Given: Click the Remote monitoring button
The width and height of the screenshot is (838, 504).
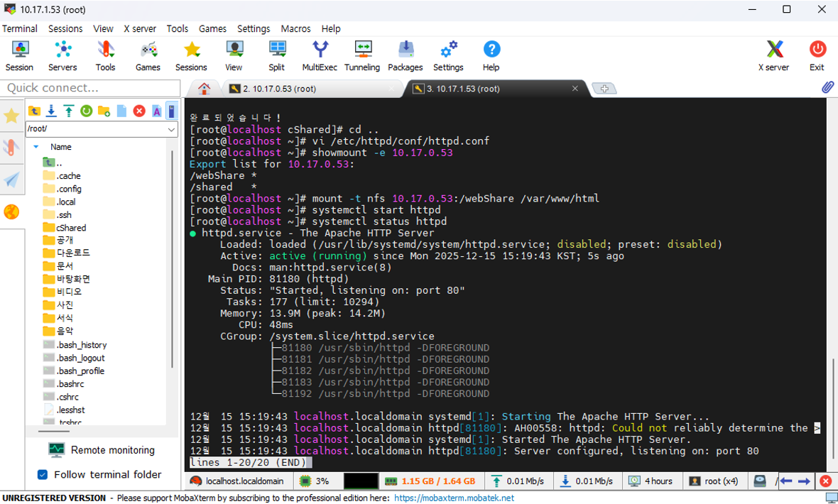Looking at the screenshot, I should tap(102, 450).
